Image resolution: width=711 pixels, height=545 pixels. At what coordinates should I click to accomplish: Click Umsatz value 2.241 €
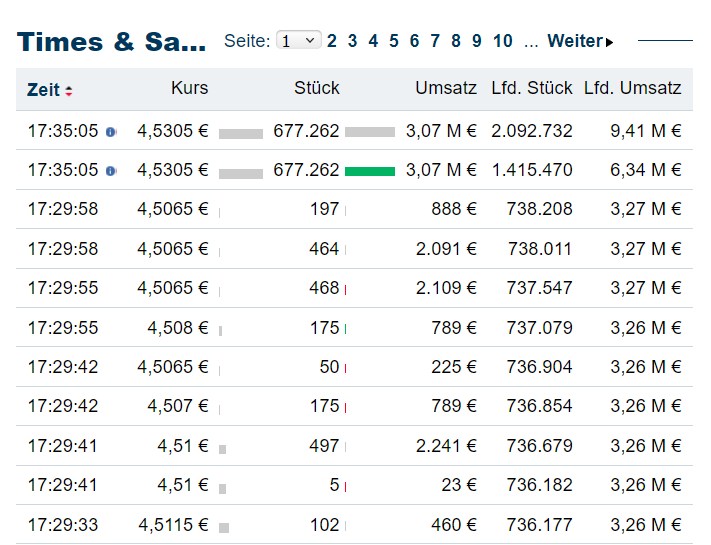click(x=446, y=446)
